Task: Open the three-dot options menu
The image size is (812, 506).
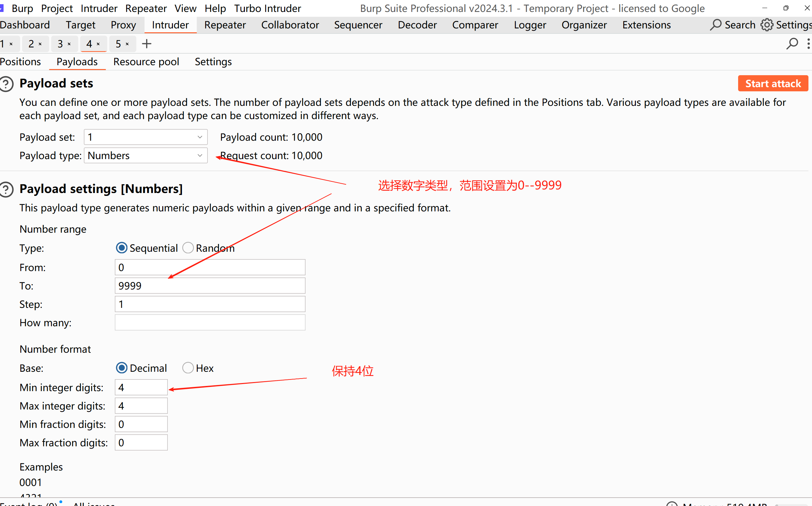Action: 808,44
